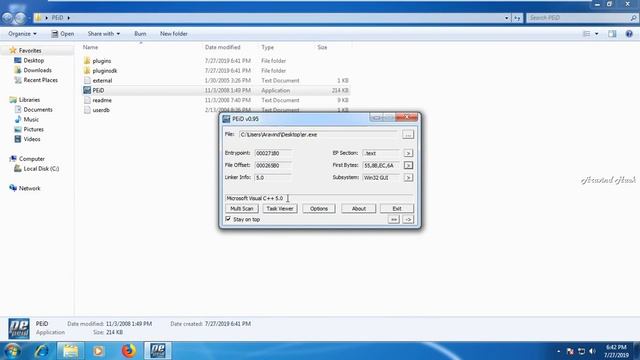The height and width of the screenshot is (360, 640).
Task: Click New folder in the toolbar
Action: 174,34
